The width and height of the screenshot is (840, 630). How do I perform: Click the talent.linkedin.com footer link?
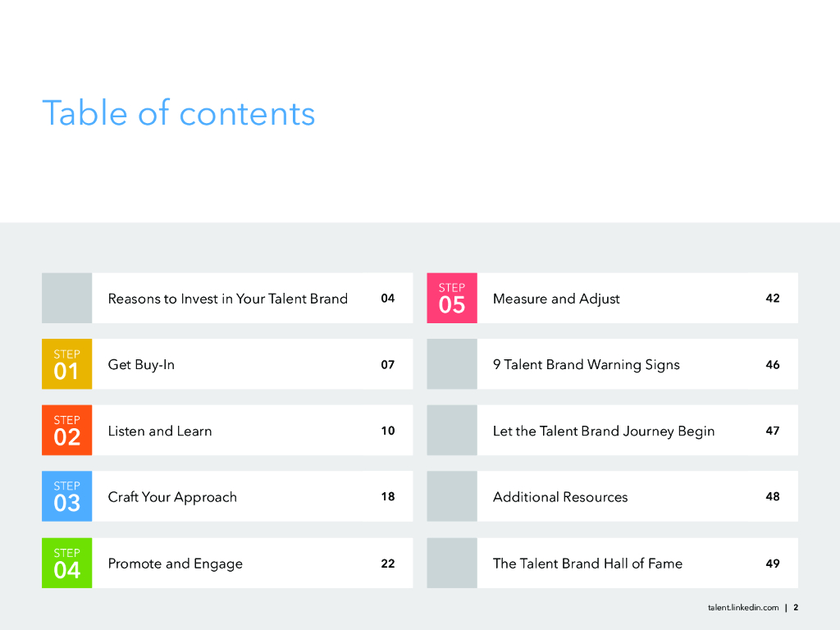coord(743,608)
